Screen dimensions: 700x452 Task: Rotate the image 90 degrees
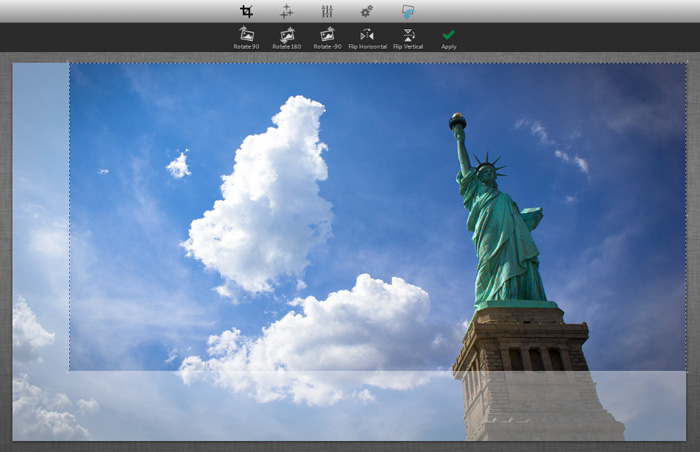point(246,38)
